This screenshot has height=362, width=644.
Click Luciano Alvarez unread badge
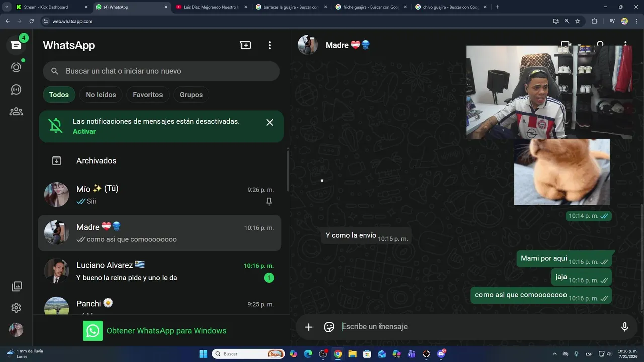(x=269, y=278)
